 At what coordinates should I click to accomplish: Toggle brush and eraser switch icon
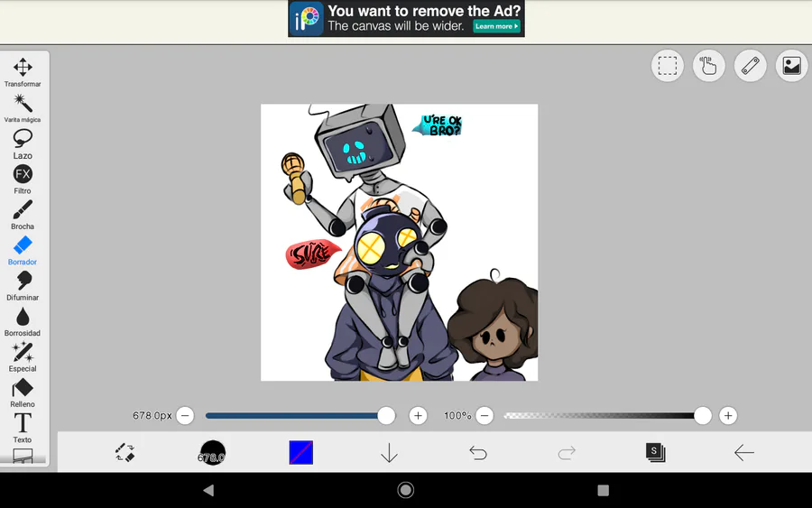pos(125,453)
